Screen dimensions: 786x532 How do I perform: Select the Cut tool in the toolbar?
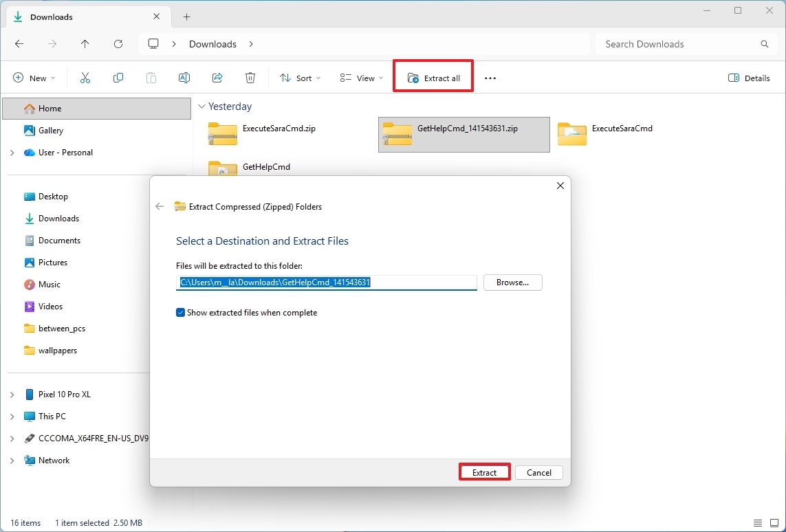coord(85,78)
